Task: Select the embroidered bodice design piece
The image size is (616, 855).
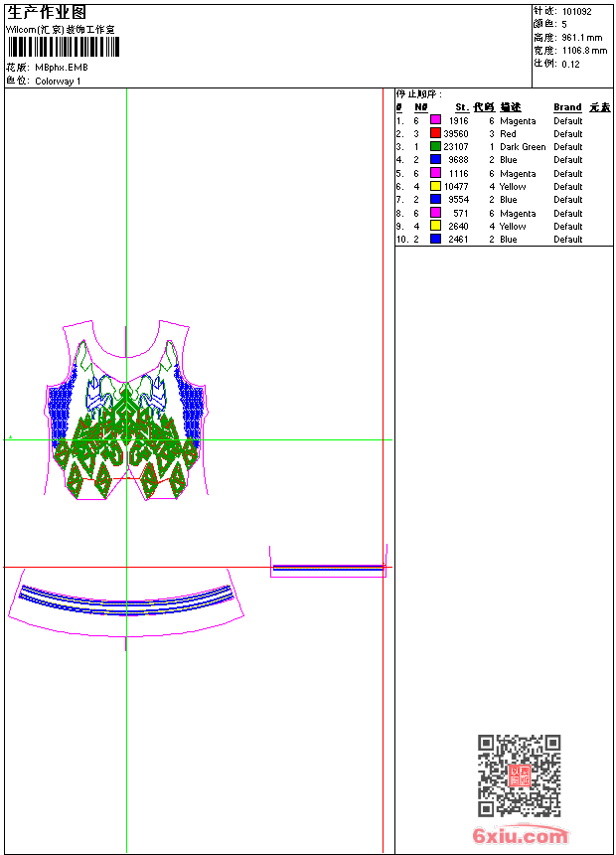Action: 126,410
